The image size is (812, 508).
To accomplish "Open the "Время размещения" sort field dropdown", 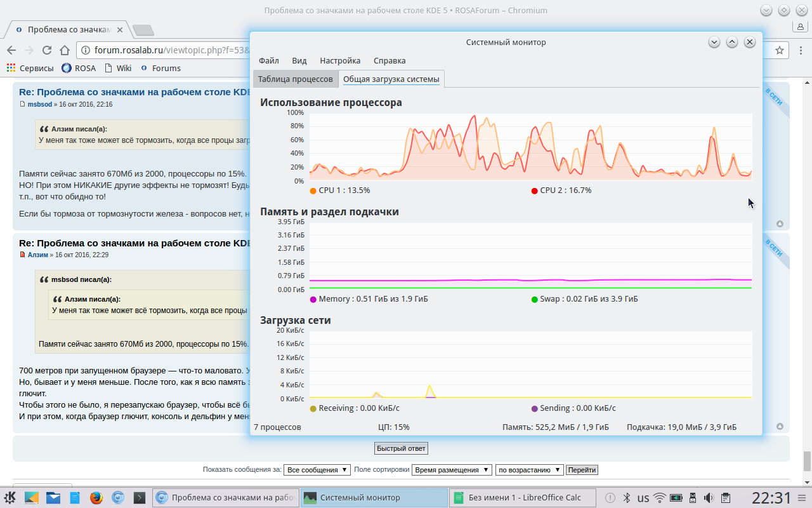I will [x=452, y=470].
